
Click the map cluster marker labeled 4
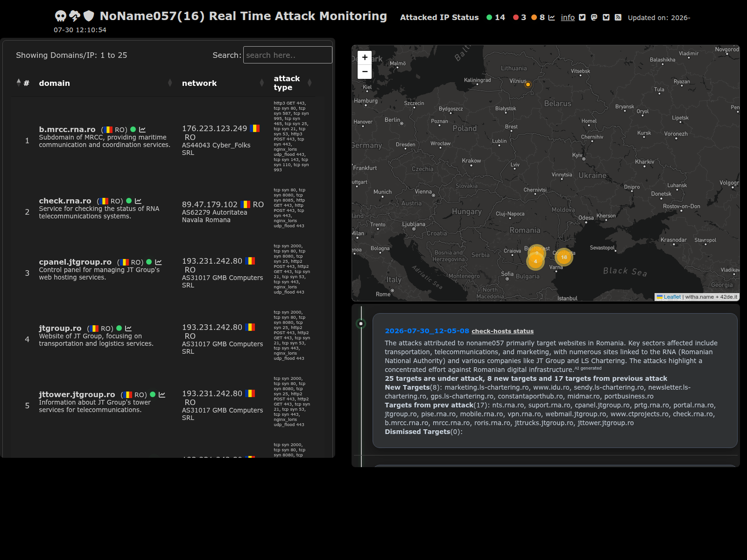point(536,261)
